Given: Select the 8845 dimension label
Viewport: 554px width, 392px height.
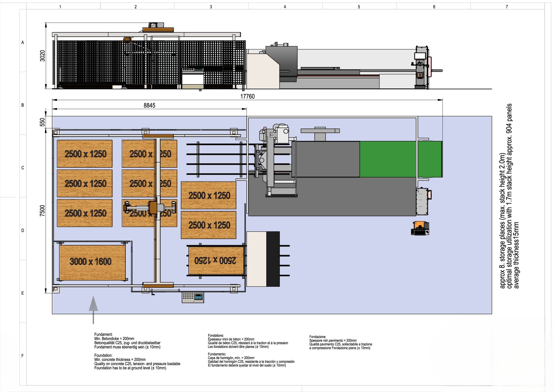Looking at the screenshot, I should click(149, 105).
